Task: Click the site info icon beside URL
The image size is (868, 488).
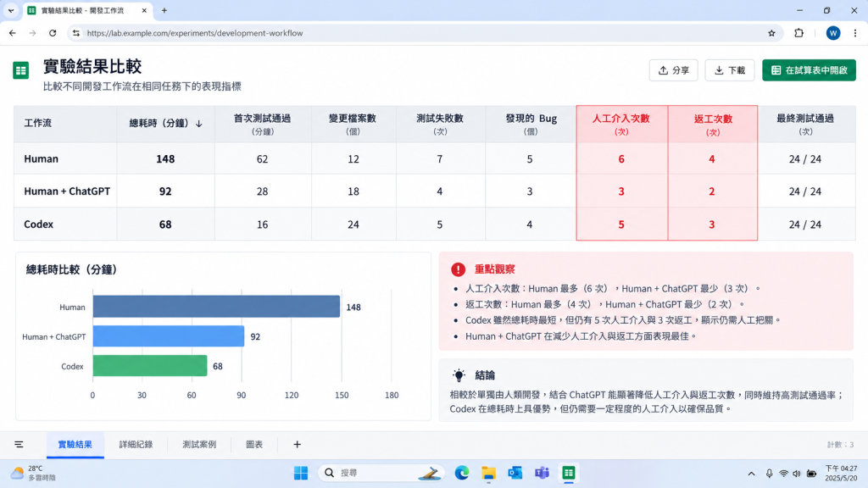Action: (x=75, y=33)
